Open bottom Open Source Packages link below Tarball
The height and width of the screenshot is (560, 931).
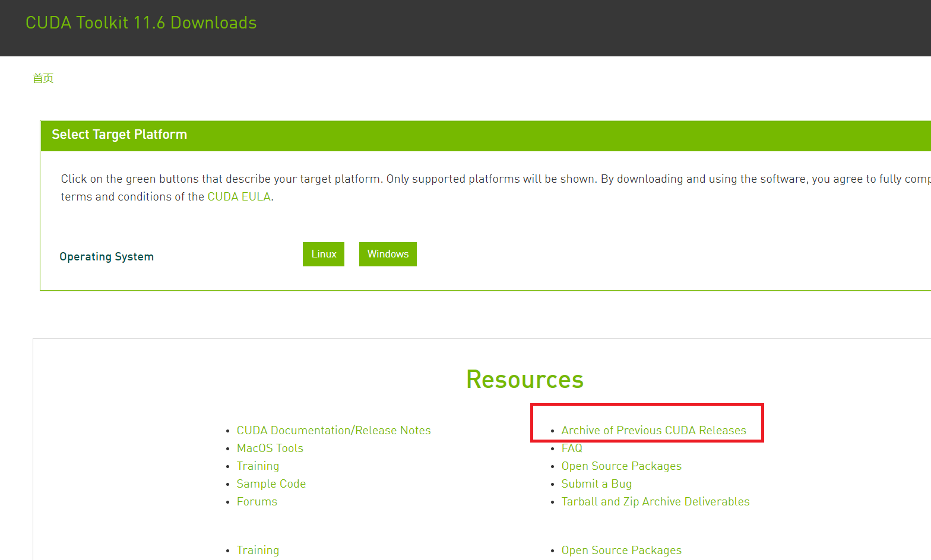[x=622, y=551]
